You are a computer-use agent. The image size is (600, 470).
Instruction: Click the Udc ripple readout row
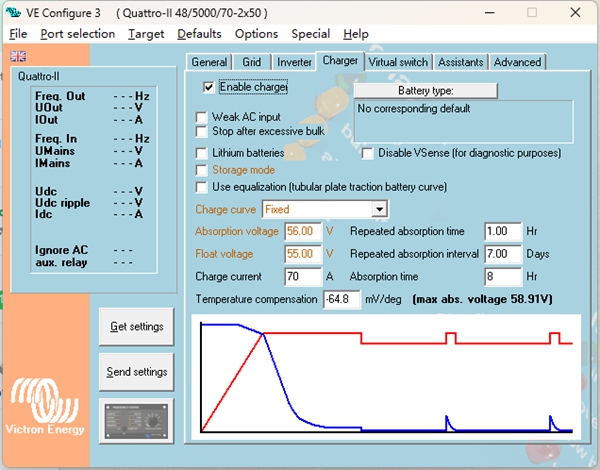(89, 202)
